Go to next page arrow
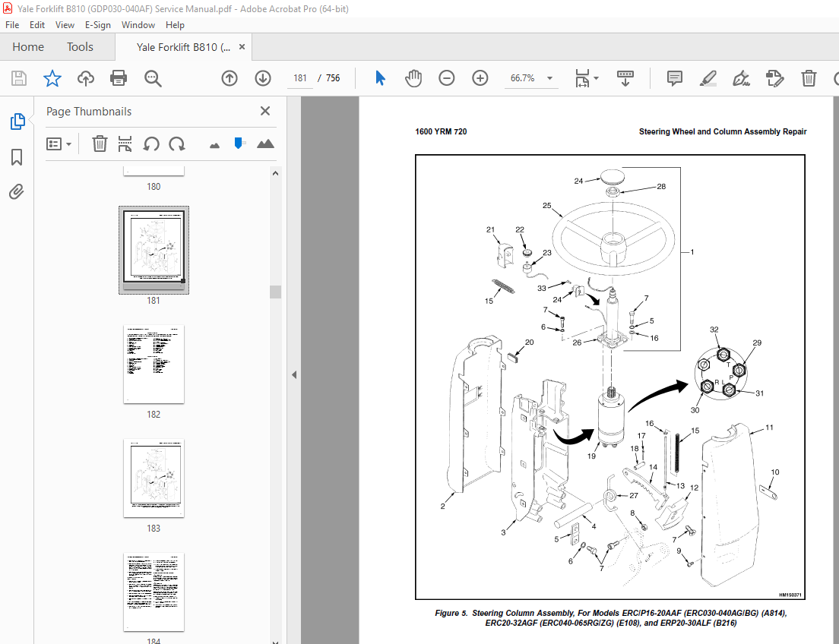This screenshot has width=839, height=644. tap(263, 78)
